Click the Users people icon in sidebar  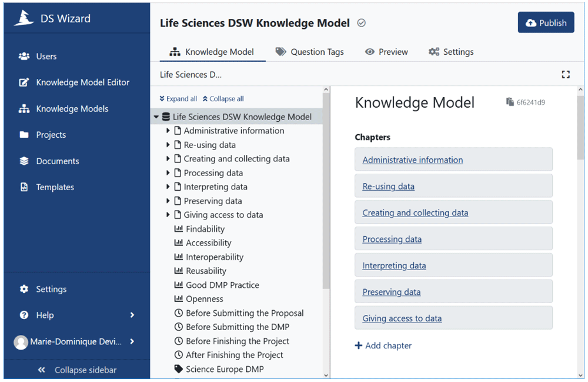[24, 57]
